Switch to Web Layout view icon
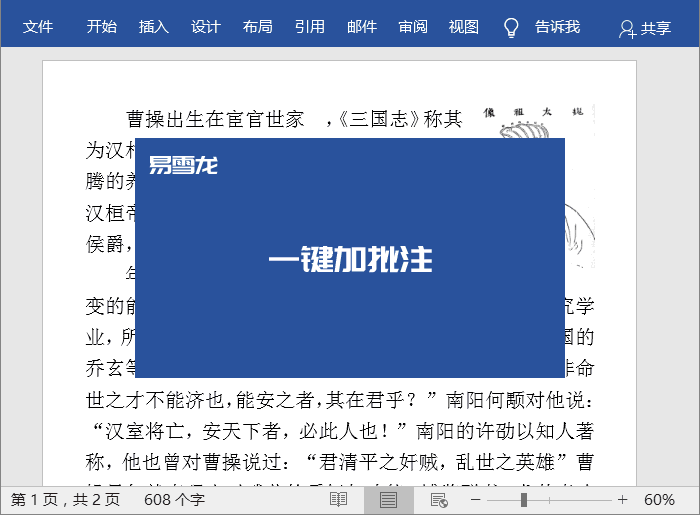The width and height of the screenshot is (700, 515). coord(438,499)
